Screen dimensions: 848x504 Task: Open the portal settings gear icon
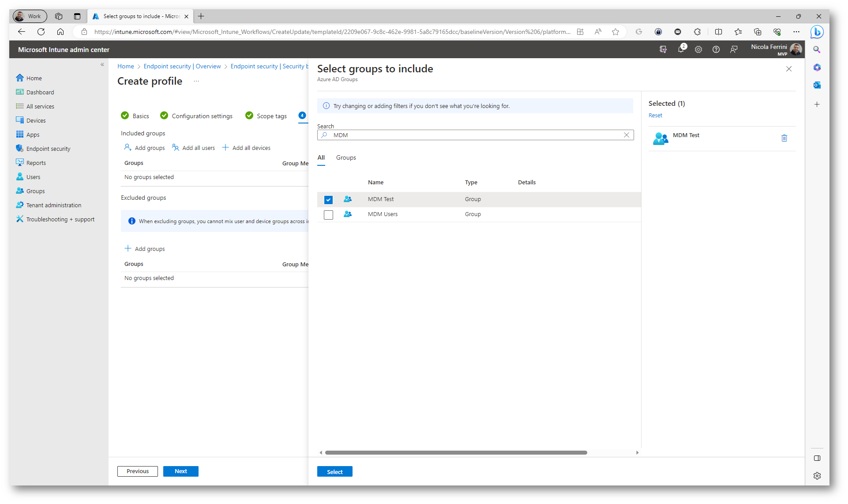point(698,49)
